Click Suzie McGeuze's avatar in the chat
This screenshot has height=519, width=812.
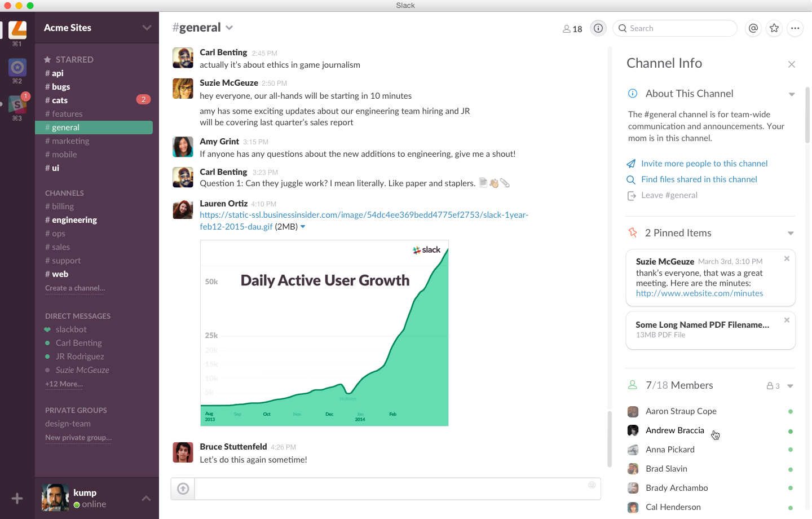click(x=183, y=89)
